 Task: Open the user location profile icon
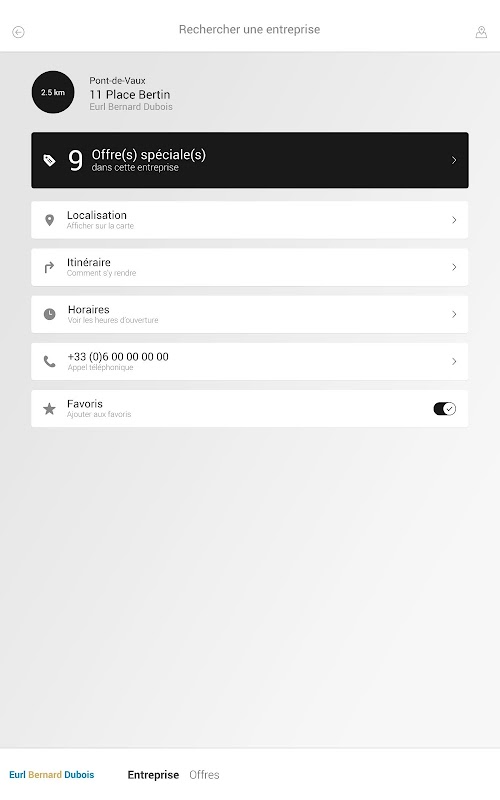[481, 32]
